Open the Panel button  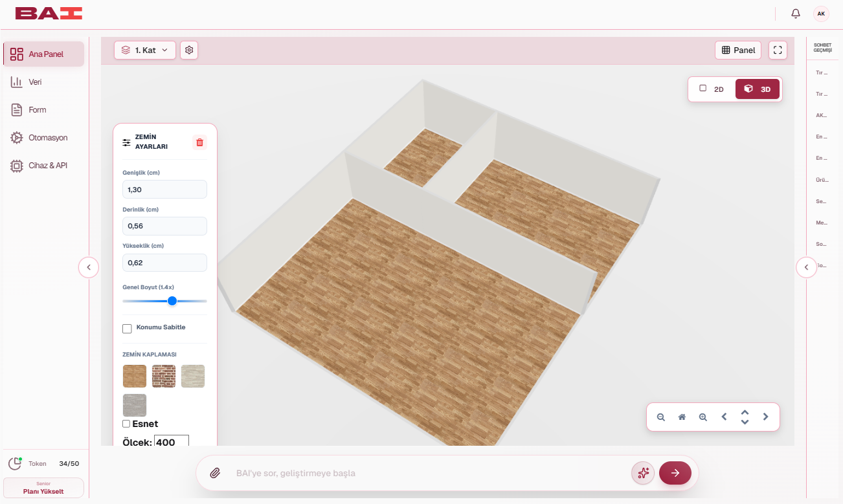click(738, 50)
